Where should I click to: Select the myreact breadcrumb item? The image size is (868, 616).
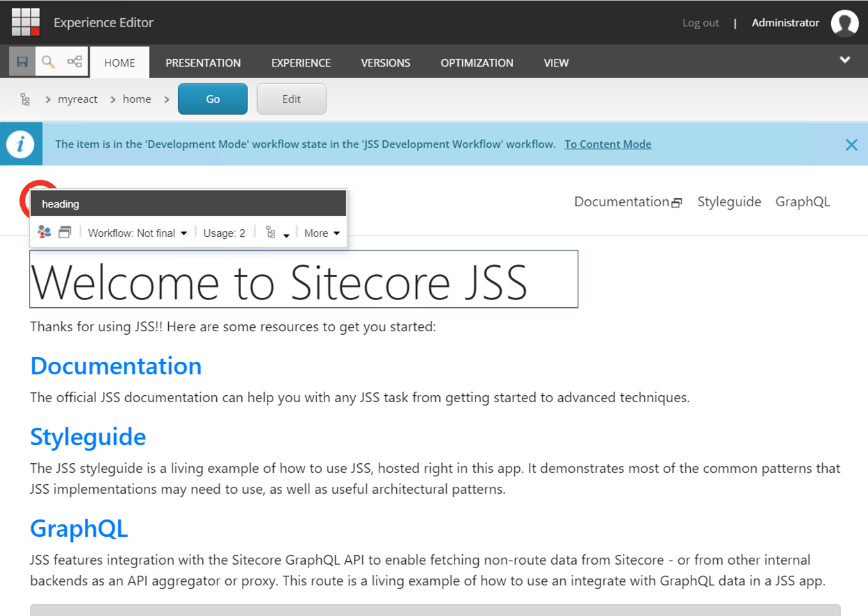[78, 99]
